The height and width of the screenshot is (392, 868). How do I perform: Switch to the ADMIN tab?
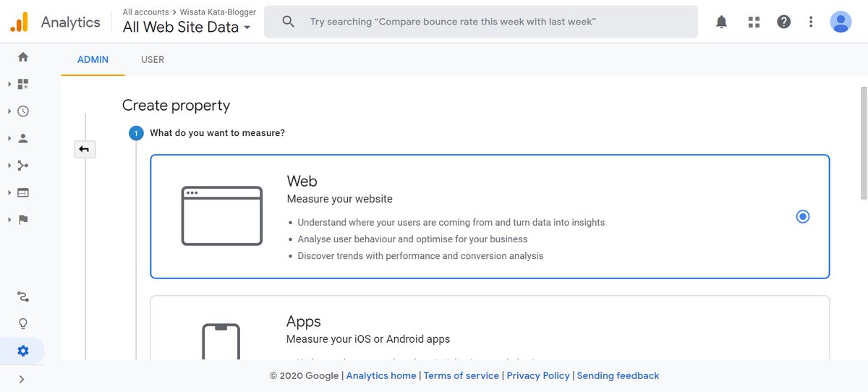(x=93, y=59)
